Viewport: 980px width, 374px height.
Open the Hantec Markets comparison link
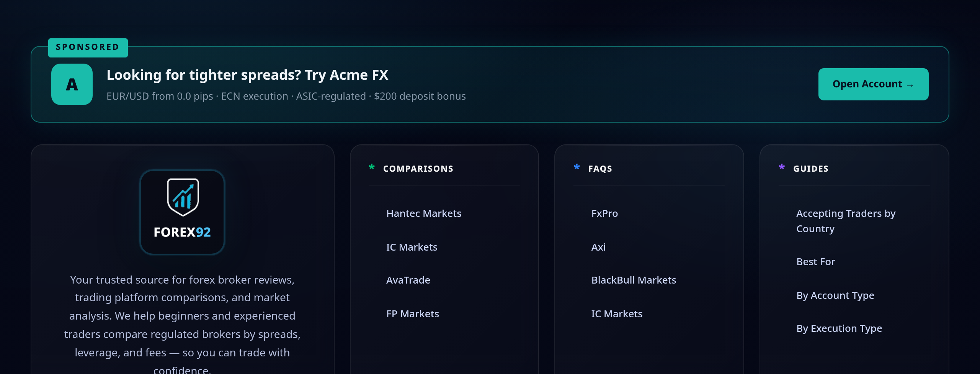424,213
